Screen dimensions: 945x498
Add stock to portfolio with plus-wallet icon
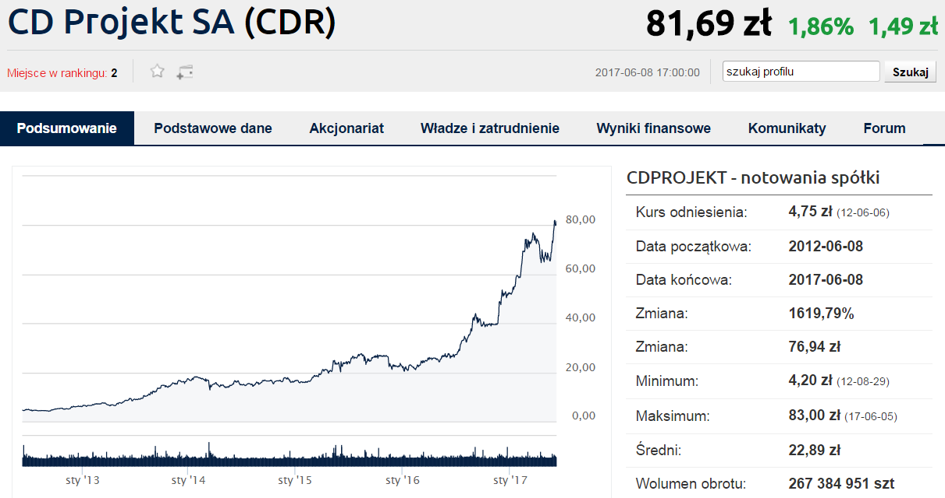click(x=184, y=72)
